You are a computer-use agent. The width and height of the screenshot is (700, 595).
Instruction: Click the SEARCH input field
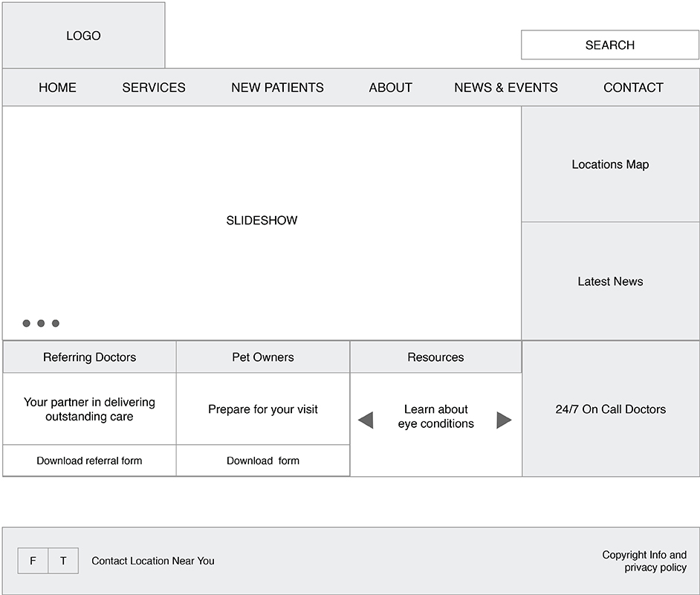tap(610, 45)
